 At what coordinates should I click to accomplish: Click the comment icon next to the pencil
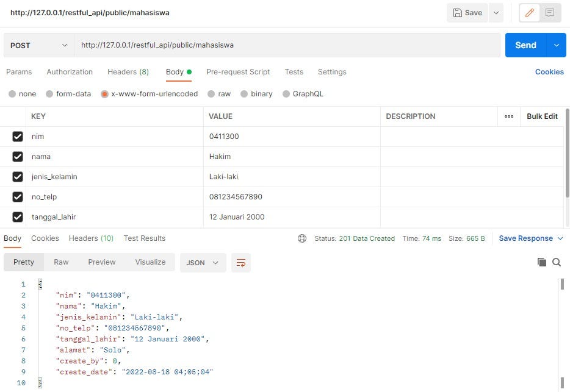pyautogui.click(x=549, y=12)
